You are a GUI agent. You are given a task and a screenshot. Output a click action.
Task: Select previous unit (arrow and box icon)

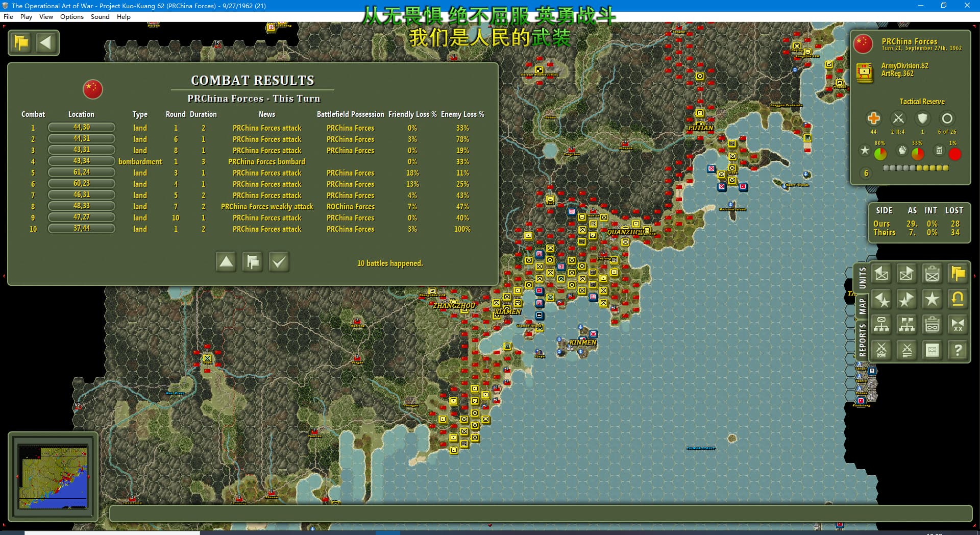[x=881, y=274]
